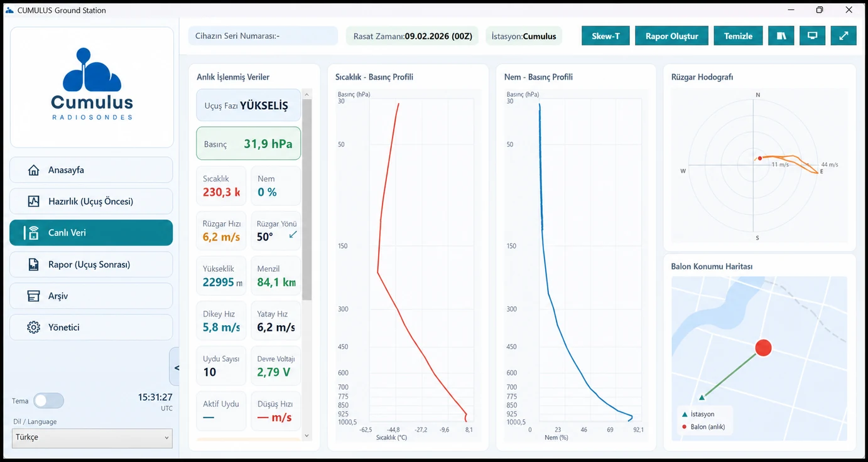The image size is (868, 462).
Task: Go to the Anasayfa page
Action: coord(91,170)
